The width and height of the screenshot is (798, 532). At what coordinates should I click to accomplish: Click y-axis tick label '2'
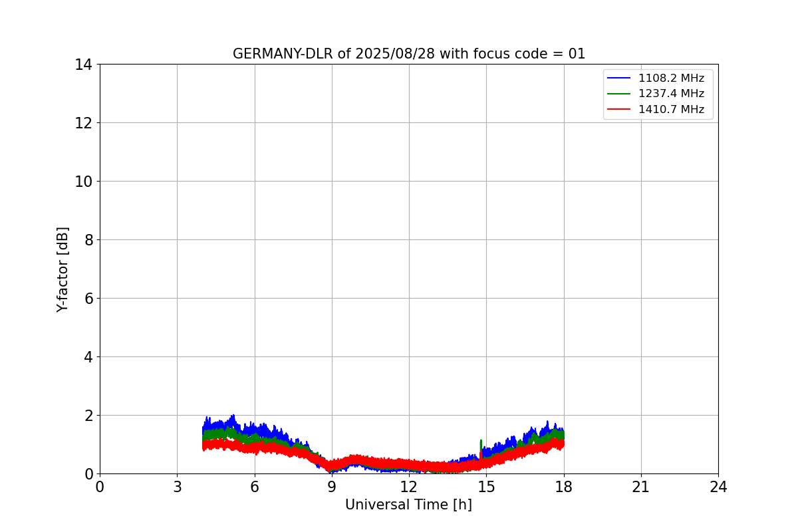click(x=88, y=416)
